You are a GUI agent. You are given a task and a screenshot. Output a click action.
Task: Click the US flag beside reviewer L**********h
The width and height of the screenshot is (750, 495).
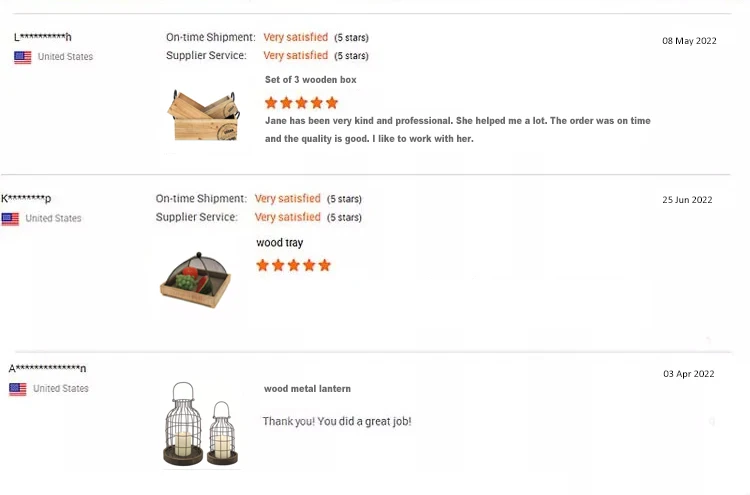coord(22,57)
